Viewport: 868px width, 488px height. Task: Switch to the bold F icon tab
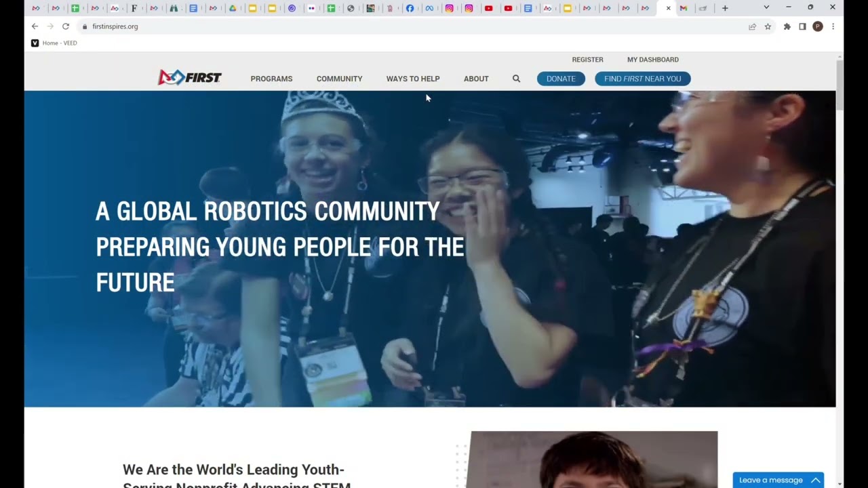click(134, 8)
